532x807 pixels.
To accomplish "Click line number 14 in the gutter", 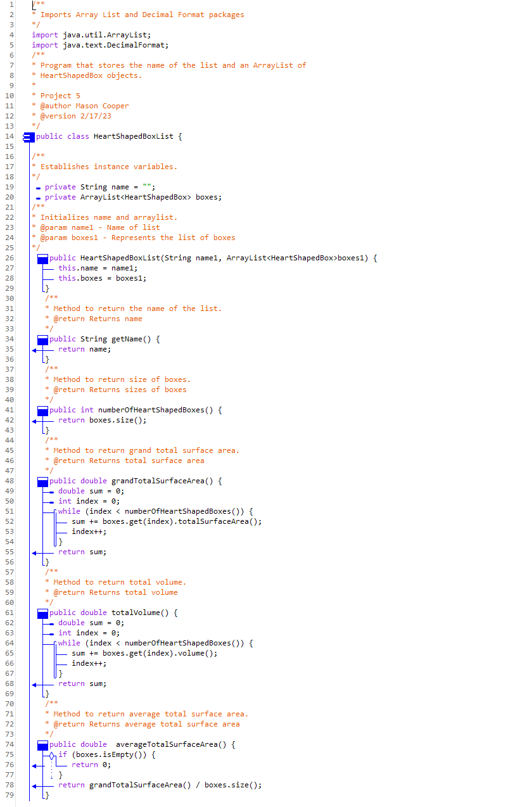I will 9,136.
